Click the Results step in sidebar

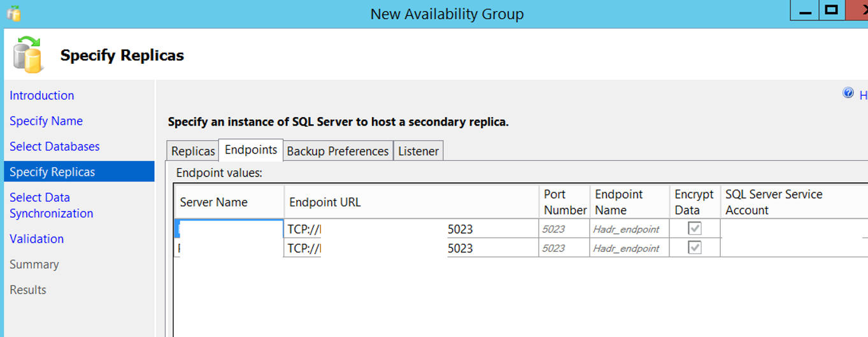click(x=28, y=290)
